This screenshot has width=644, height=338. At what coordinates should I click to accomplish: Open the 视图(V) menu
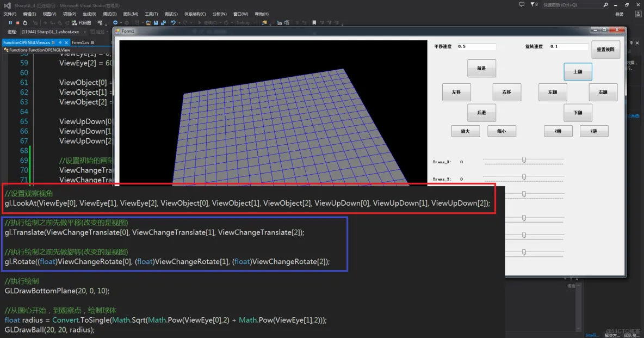(49, 14)
